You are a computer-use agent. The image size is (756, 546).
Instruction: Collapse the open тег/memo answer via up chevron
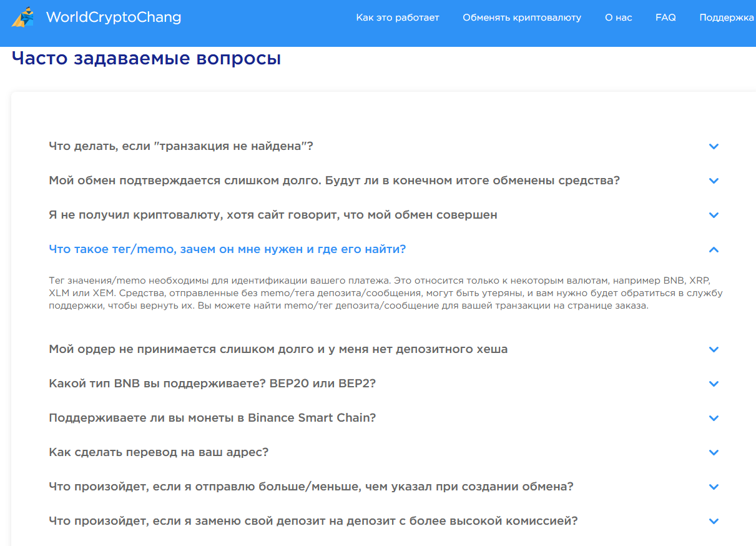coord(714,250)
